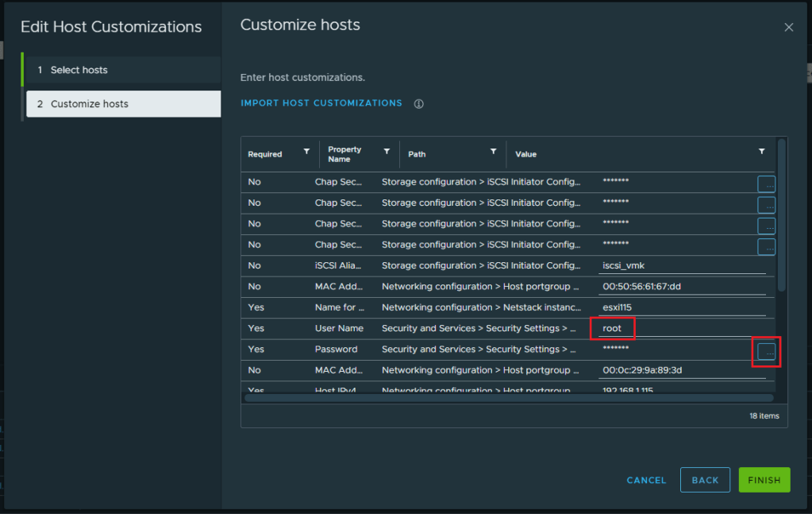812x514 pixels.
Task: Edit the iSCSI Alias value iscsi_vmk
Action: tap(681, 266)
